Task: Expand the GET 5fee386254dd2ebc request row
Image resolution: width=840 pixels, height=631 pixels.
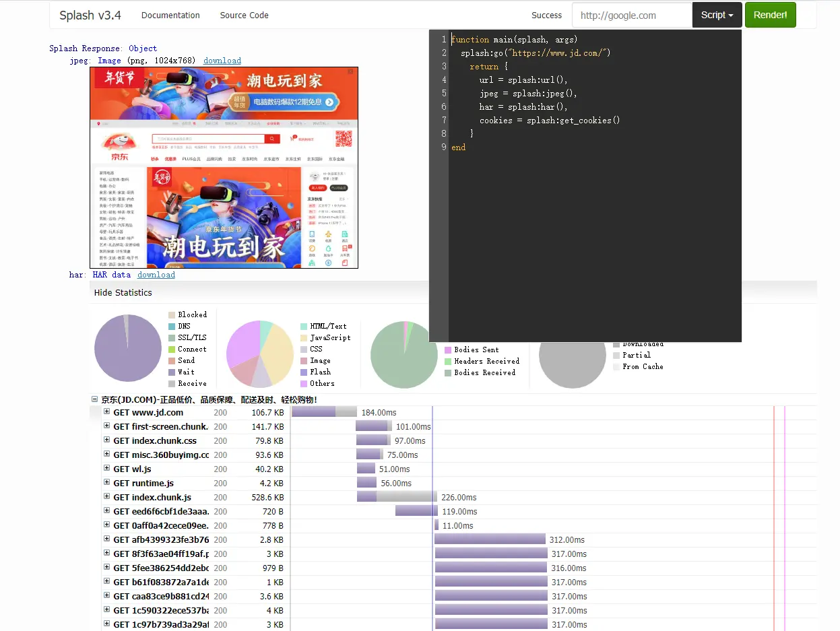Action: (106, 567)
